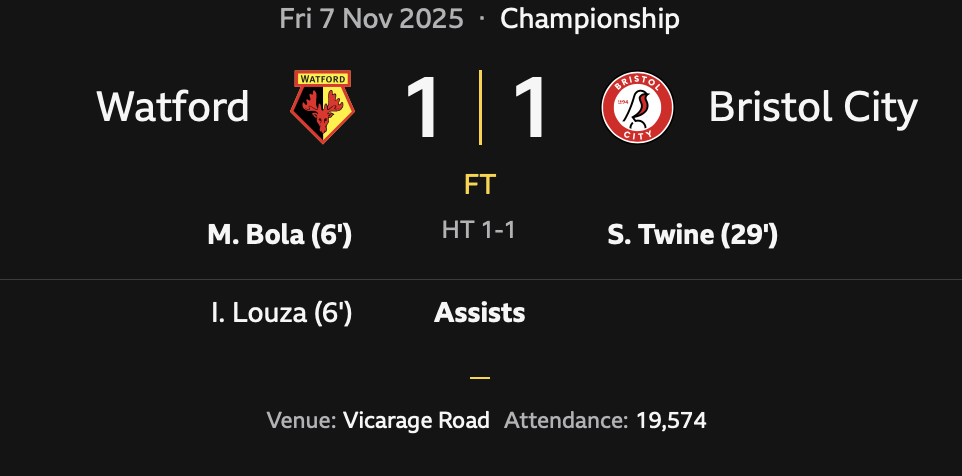Click the Venue label
Screen dimensions: 962x476
point(301,420)
